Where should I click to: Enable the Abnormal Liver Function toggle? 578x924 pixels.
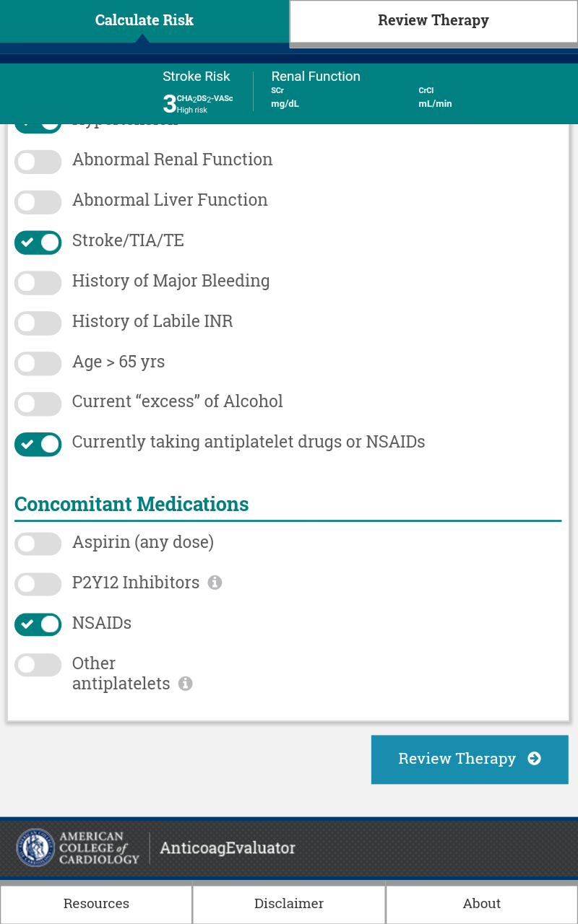[38, 202]
